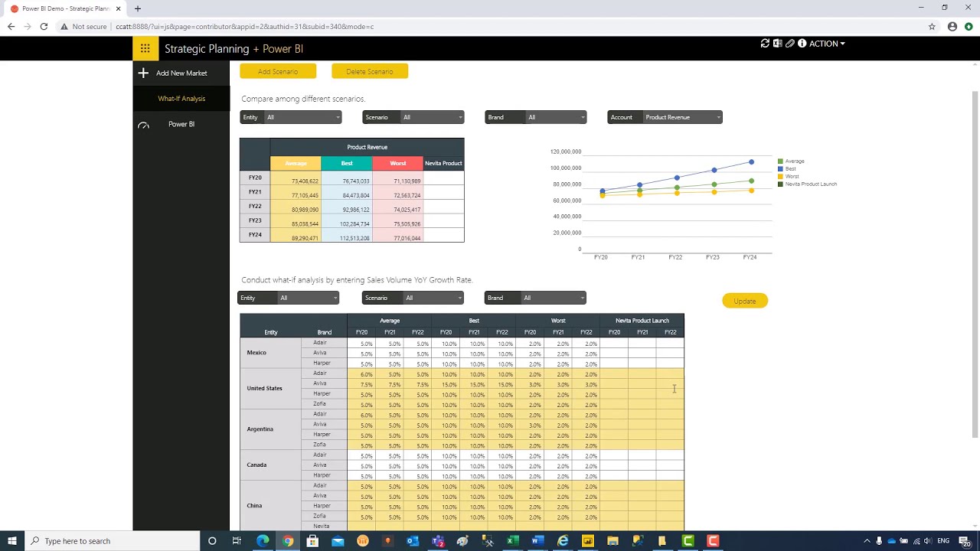
Task: Click the yellow Update button
Action: click(745, 301)
